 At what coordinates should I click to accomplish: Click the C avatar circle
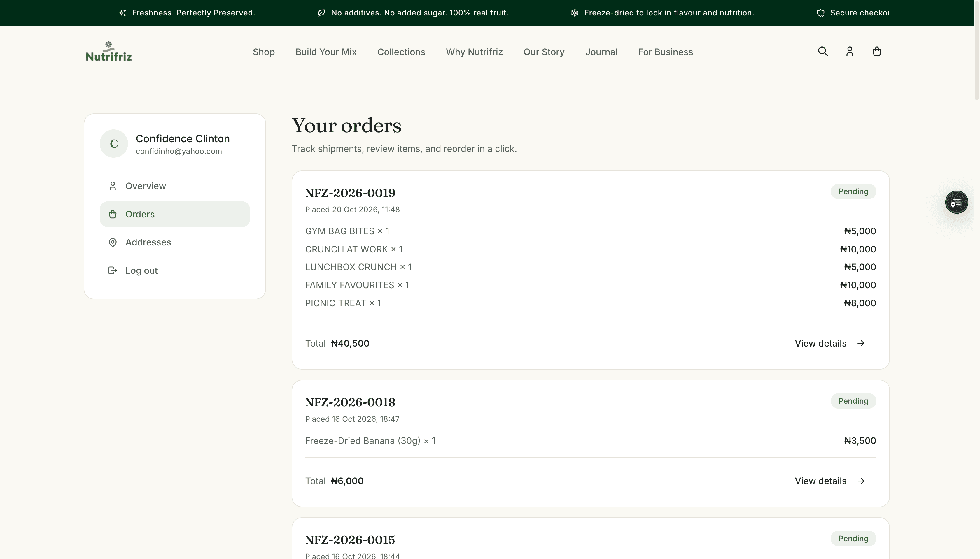[114, 144]
